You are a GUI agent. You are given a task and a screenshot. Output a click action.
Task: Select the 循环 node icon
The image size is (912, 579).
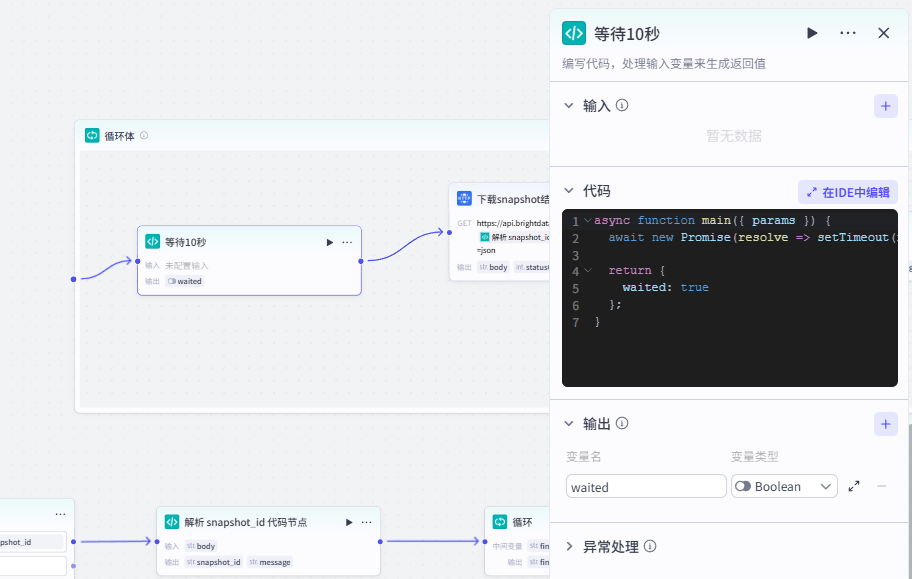[x=500, y=521]
